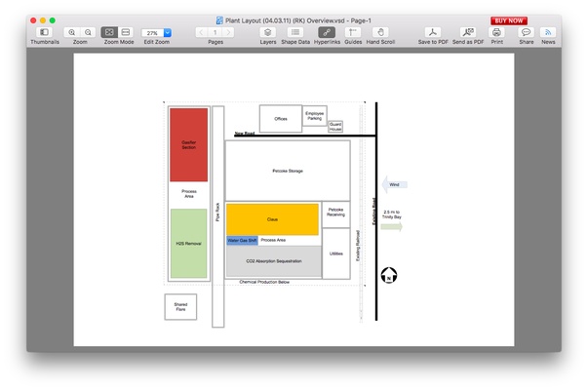
Task: Open the Thumbnails sidebar
Action: [x=44, y=33]
